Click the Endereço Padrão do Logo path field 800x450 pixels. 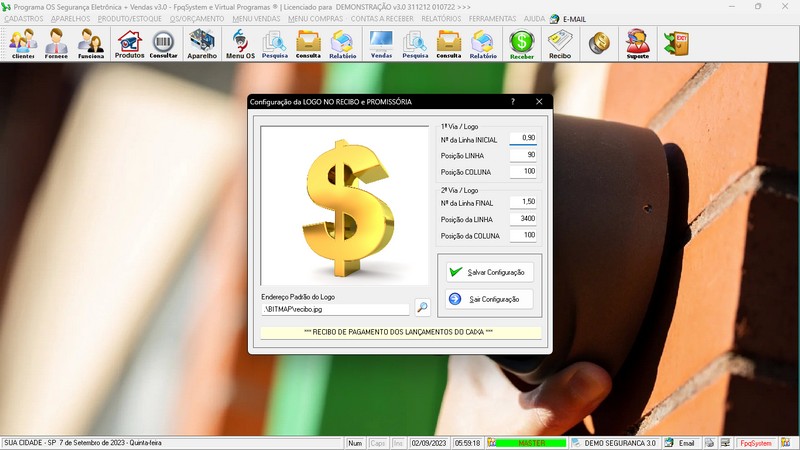click(335, 309)
